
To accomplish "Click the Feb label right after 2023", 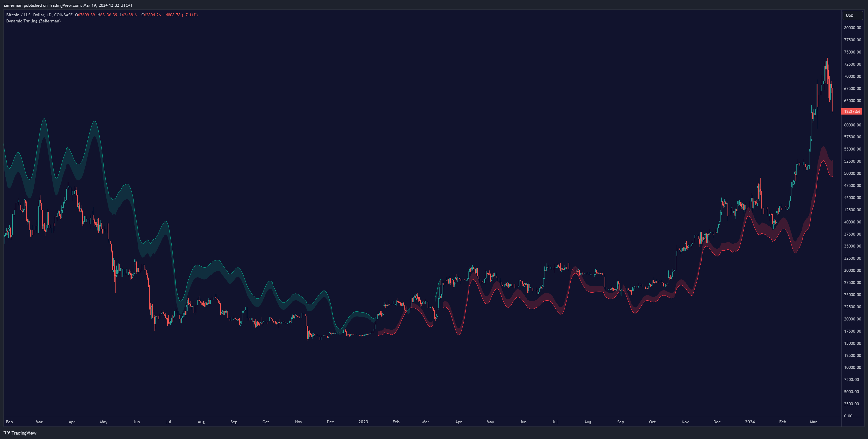I will [x=396, y=422].
